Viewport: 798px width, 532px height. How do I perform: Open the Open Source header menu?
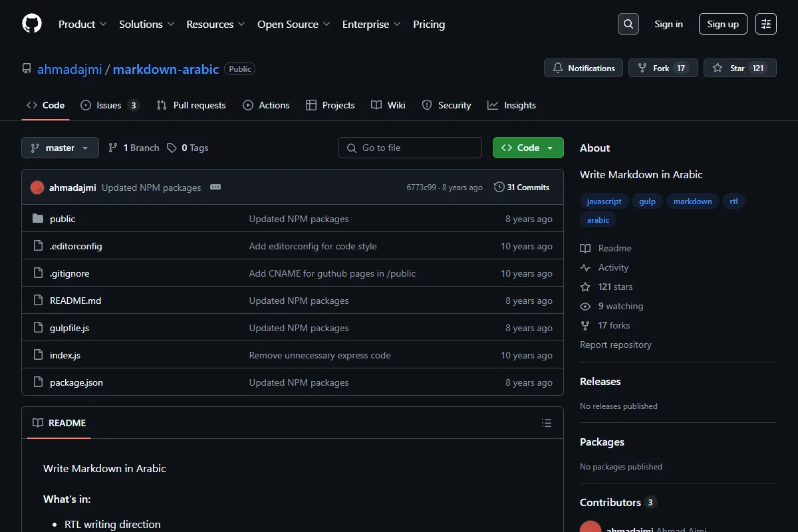coord(294,24)
